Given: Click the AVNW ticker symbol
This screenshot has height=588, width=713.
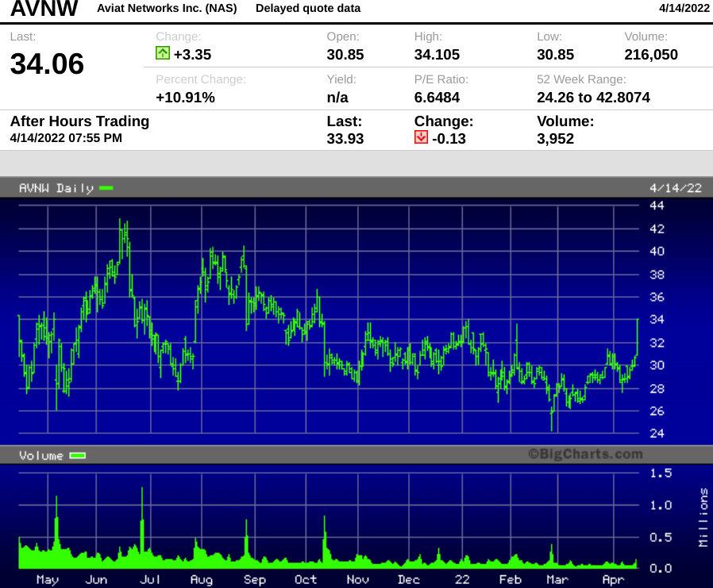Looking at the screenshot, I should 44,8.
